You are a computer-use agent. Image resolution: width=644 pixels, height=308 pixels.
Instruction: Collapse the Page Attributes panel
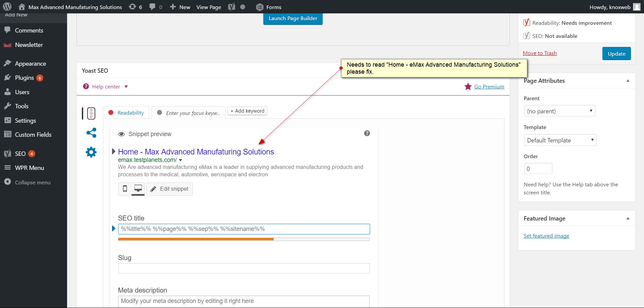point(628,81)
